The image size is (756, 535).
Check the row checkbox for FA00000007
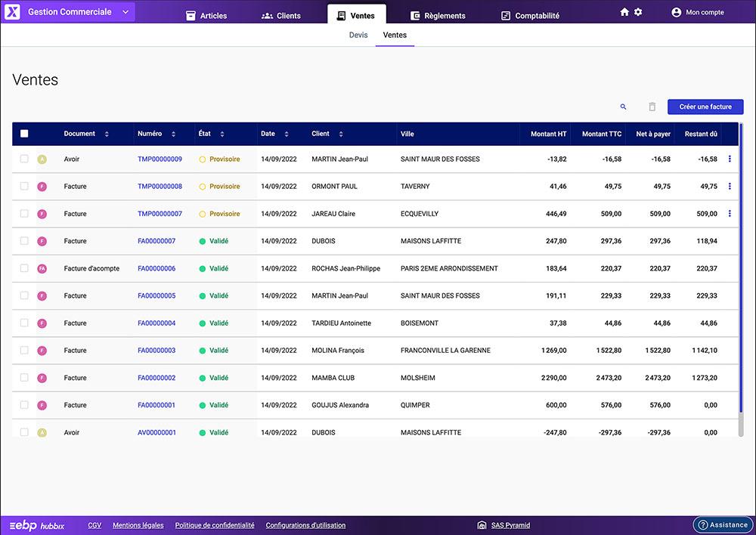click(23, 241)
